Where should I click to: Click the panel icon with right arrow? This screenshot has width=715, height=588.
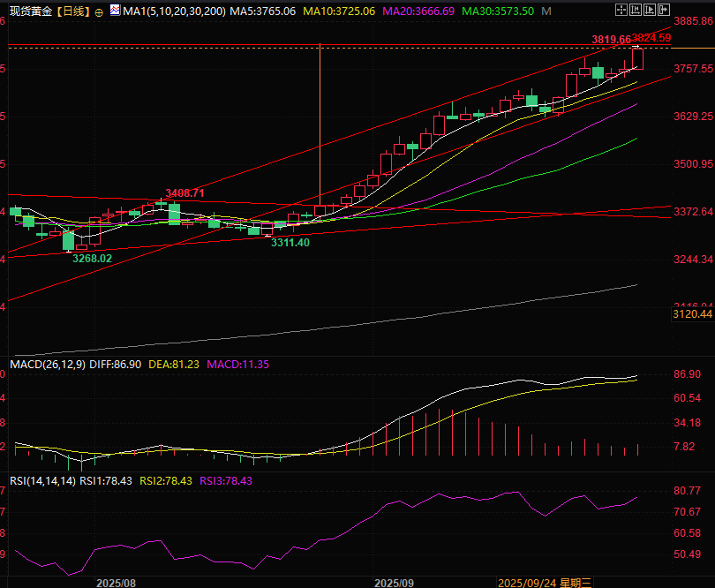click(664, 10)
